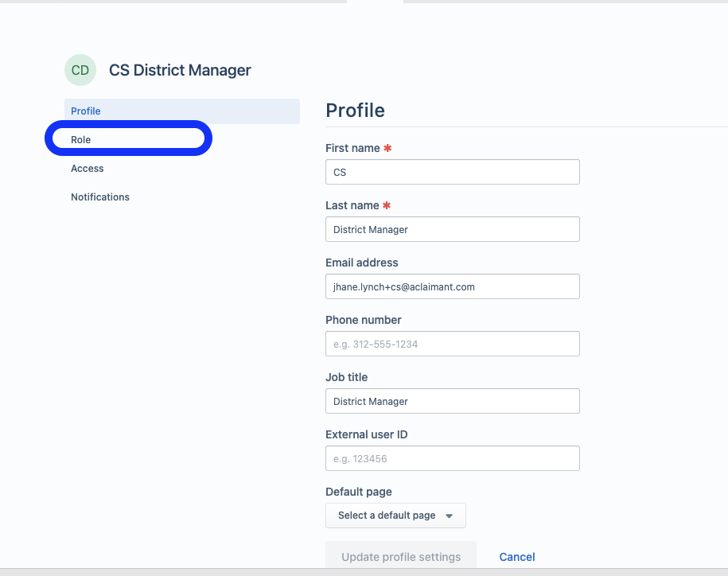
Task: Cancel the profile changes
Action: [516, 557]
